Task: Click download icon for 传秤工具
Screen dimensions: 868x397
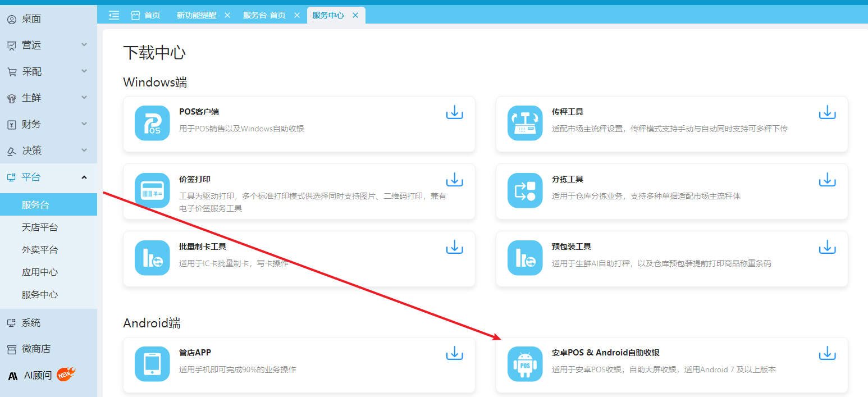Action: 827,112
